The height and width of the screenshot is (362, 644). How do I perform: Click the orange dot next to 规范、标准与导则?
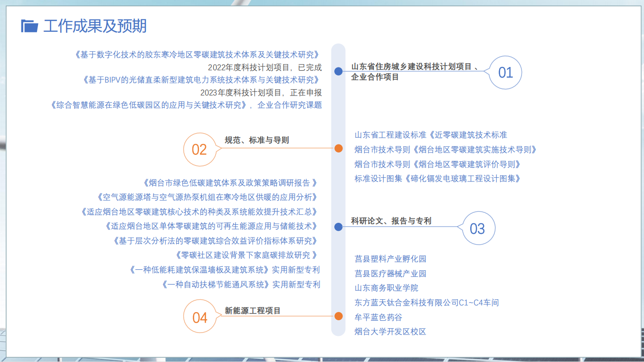point(338,148)
